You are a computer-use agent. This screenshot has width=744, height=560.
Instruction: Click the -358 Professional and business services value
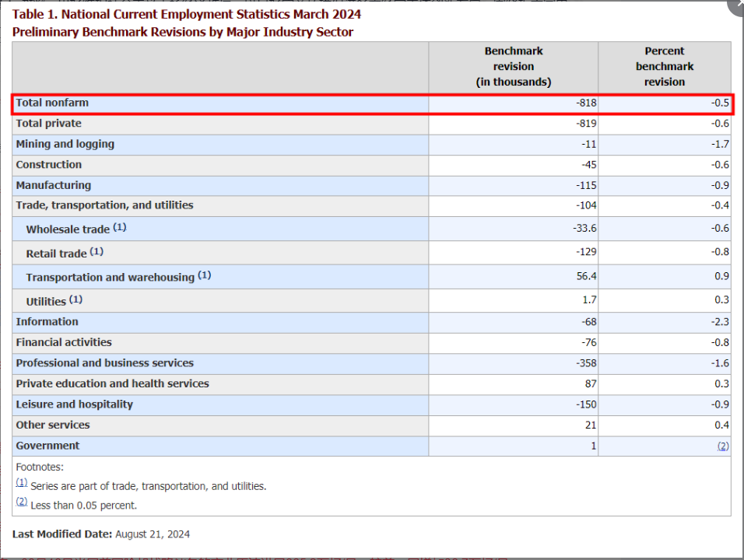(585, 363)
